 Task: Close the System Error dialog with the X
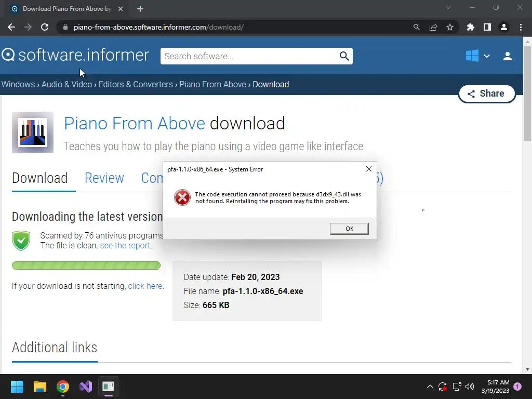tap(369, 169)
